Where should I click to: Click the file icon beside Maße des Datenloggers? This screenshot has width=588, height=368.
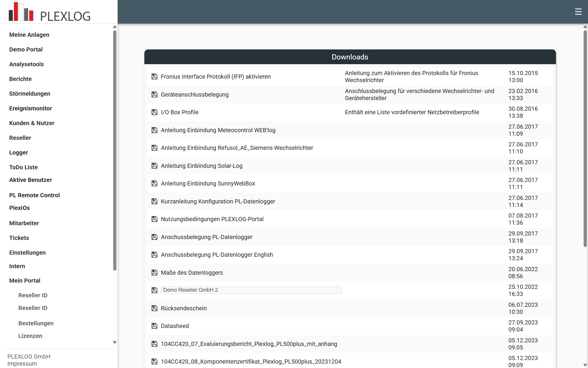(154, 273)
